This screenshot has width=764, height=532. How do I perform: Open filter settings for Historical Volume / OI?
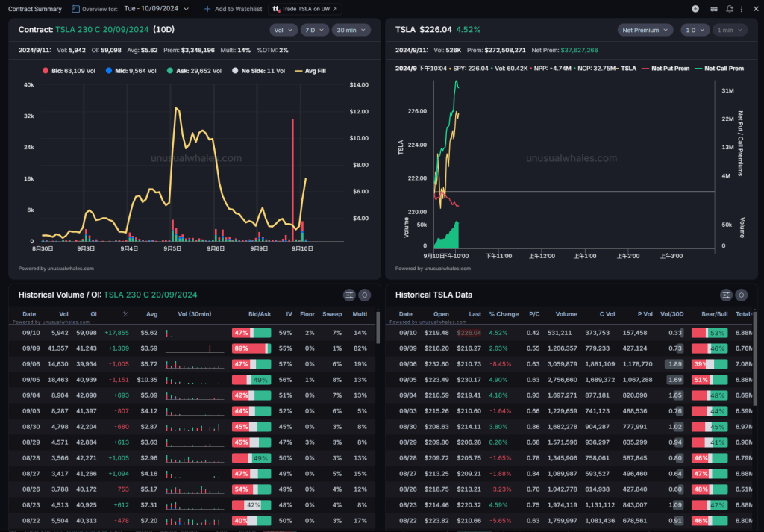(x=348, y=295)
